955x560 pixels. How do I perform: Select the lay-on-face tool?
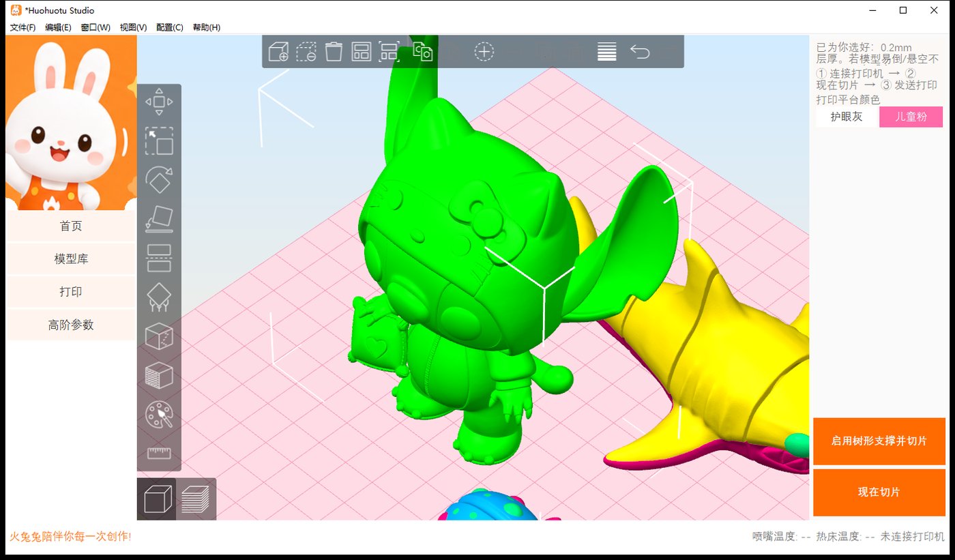(159, 219)
